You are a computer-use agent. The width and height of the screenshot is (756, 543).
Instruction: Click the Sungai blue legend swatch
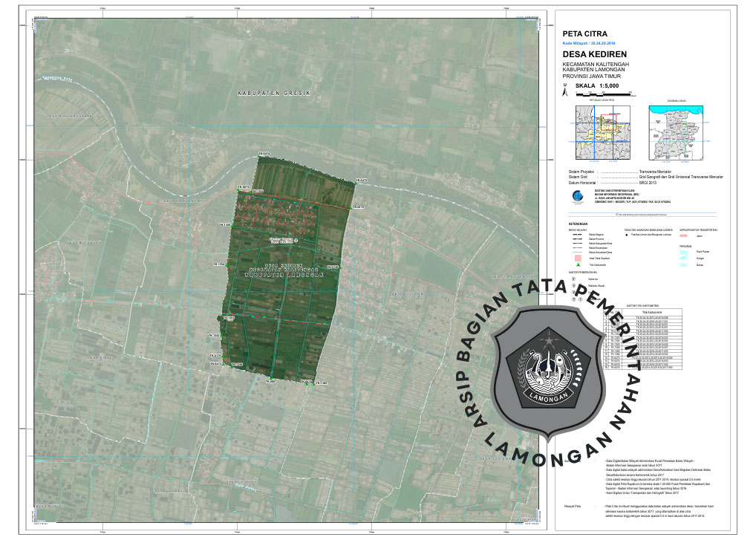(x=684, y=258)
